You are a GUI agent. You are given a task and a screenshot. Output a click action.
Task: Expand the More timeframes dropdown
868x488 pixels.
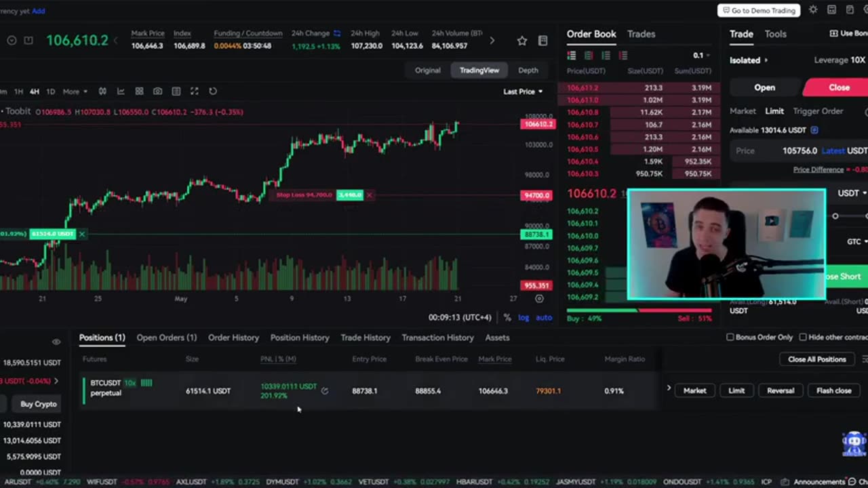(75, 91)
